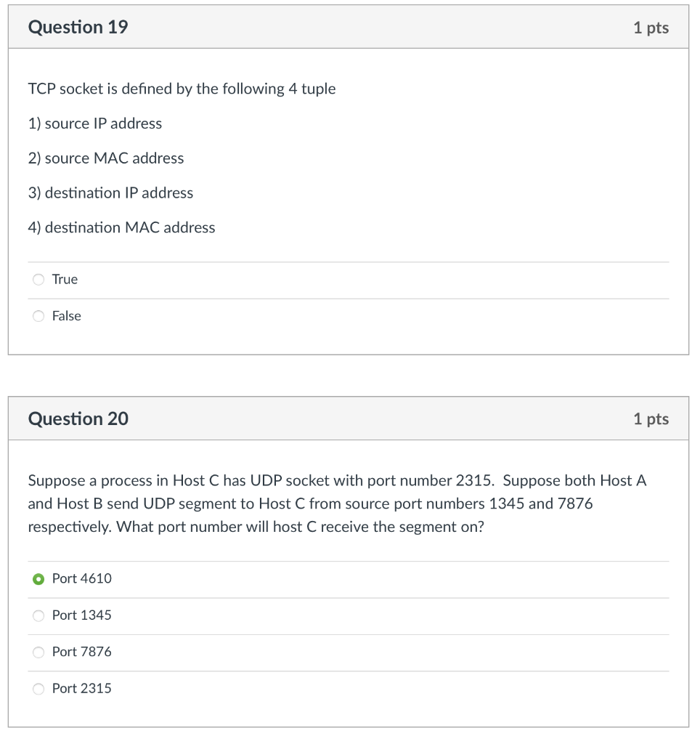The width and height of the screenshot is (700, 744).
Task: Click the 'False' answer label text
Action: [66, 316]
